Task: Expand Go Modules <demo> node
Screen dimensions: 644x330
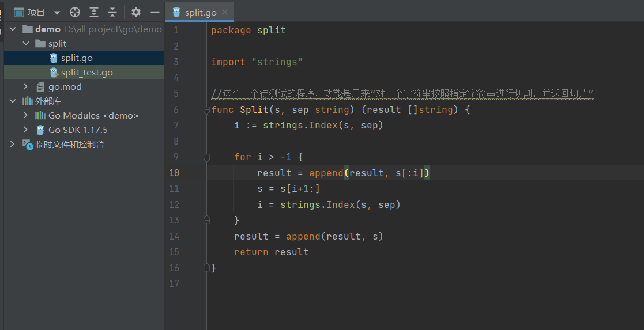Action: (25, 115)
